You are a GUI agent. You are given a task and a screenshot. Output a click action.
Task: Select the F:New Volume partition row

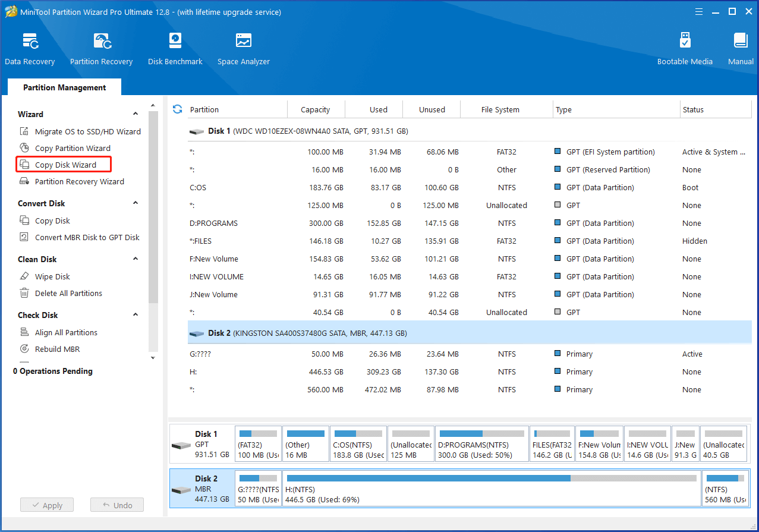470,259
